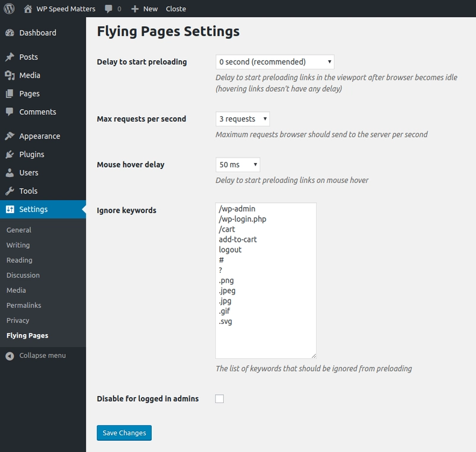Image resolution: width=476 pixels, height=452 pixels.
Task: Click the Dashboard gauge icon
Action: [10, 33]
